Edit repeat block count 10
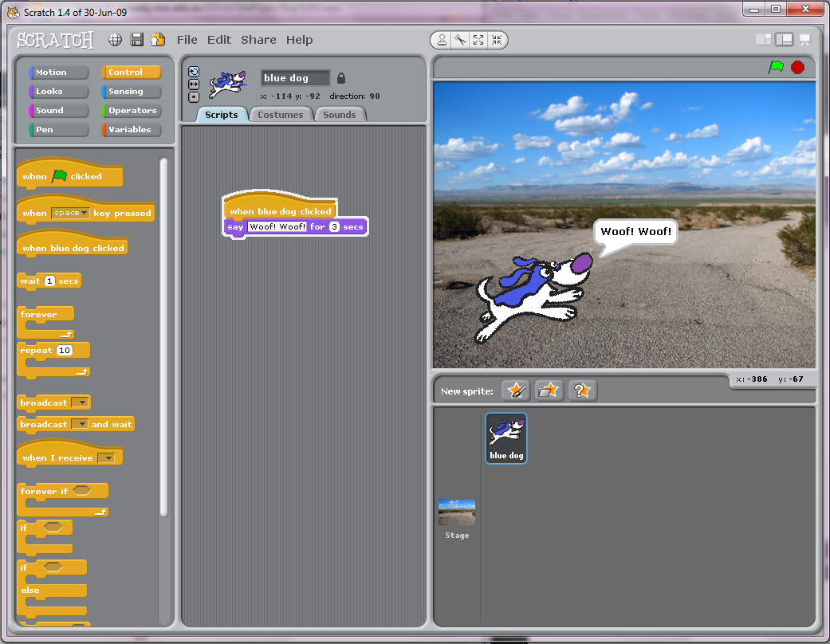Screen dimensions: 830x644 tap(64, 351)
